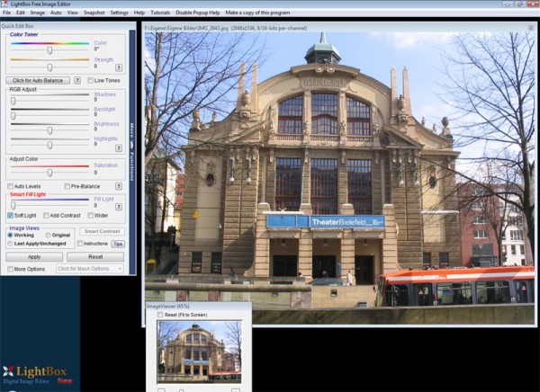Screen dimensions: 540x392
Task: Open the Tutorials menu
Action: [160, 13]
